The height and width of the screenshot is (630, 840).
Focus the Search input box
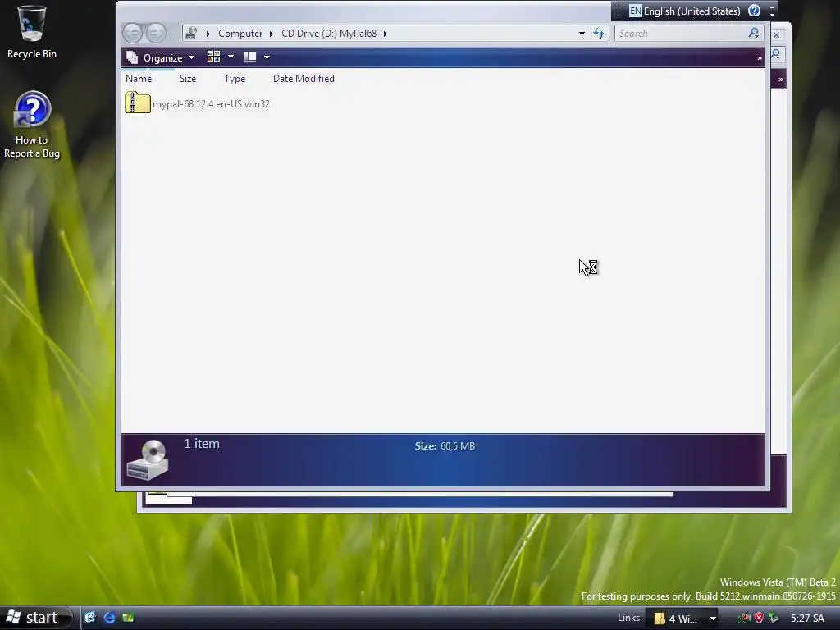680,34
